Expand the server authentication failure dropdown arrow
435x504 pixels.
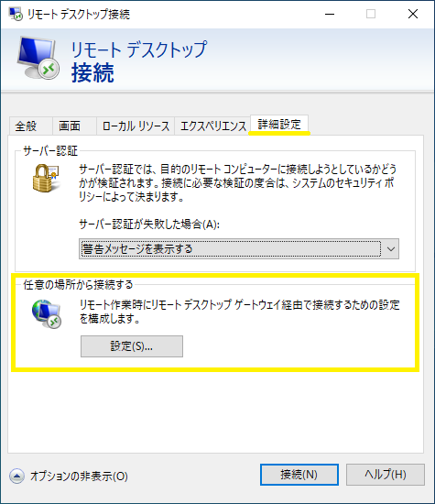(391, 248)
